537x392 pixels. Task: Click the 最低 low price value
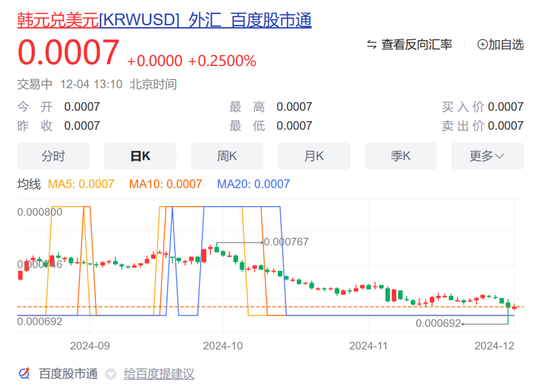click(294, 126)
